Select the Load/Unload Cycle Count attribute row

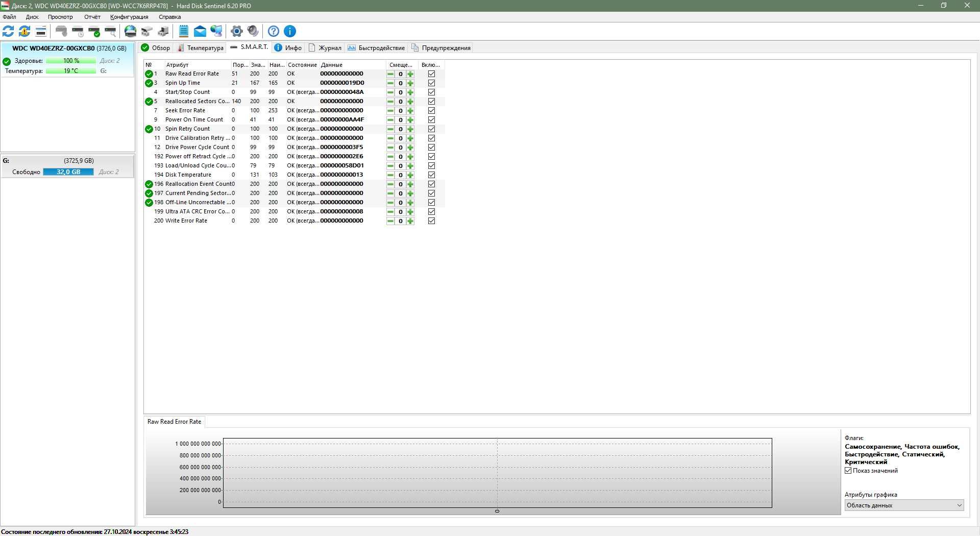[295, 166]
